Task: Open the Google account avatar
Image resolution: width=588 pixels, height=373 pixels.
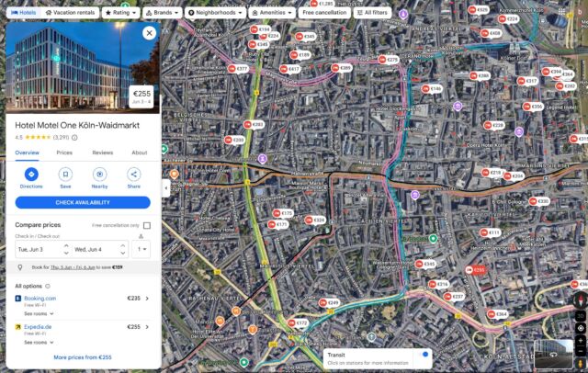Action: pos(581,12)
